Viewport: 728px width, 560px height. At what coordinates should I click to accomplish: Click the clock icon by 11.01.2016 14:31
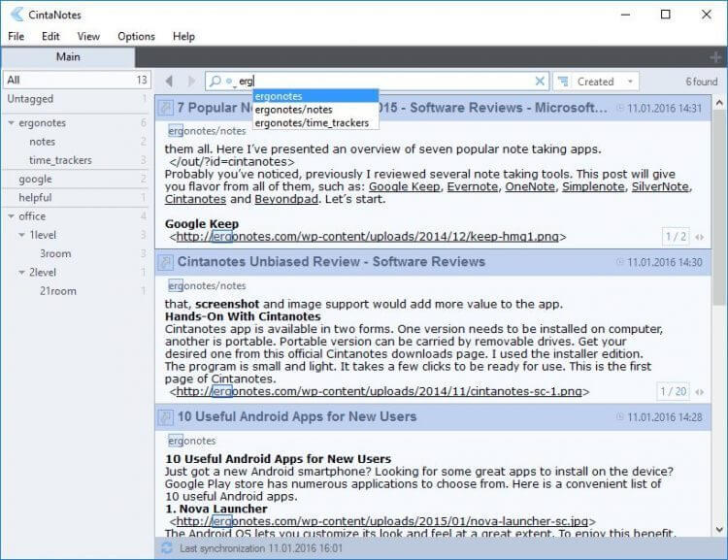click(x=620, y=108)
